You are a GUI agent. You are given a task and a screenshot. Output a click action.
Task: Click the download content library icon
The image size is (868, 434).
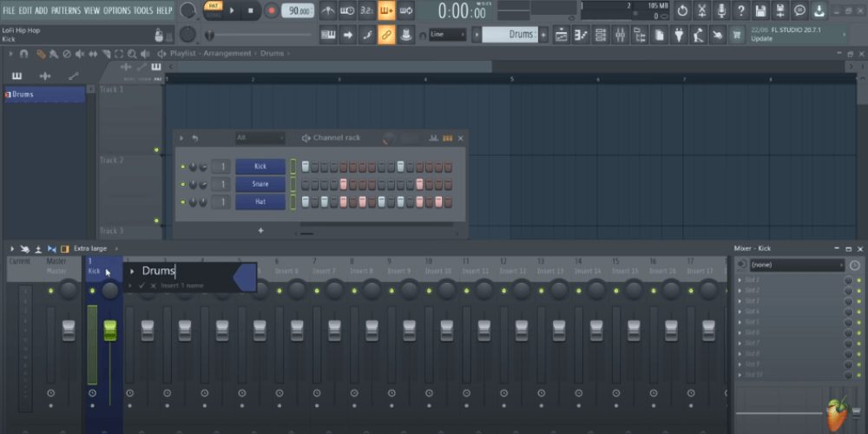tap(819, 10)
